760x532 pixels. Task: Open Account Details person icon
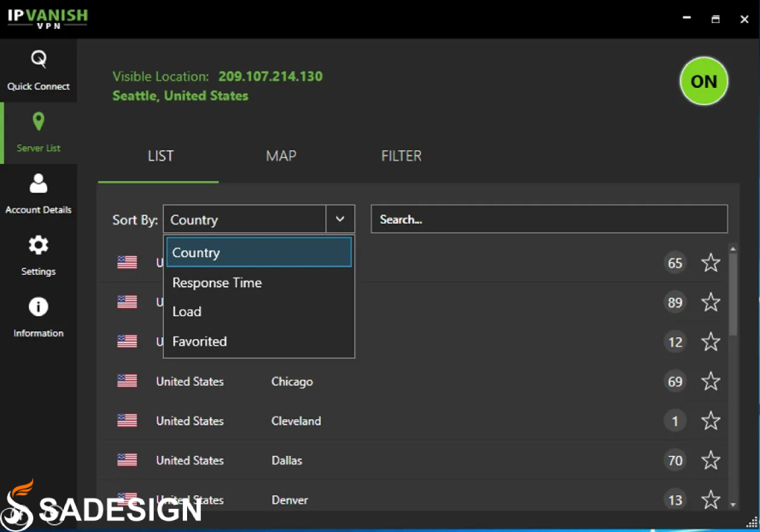pos(38,184)
